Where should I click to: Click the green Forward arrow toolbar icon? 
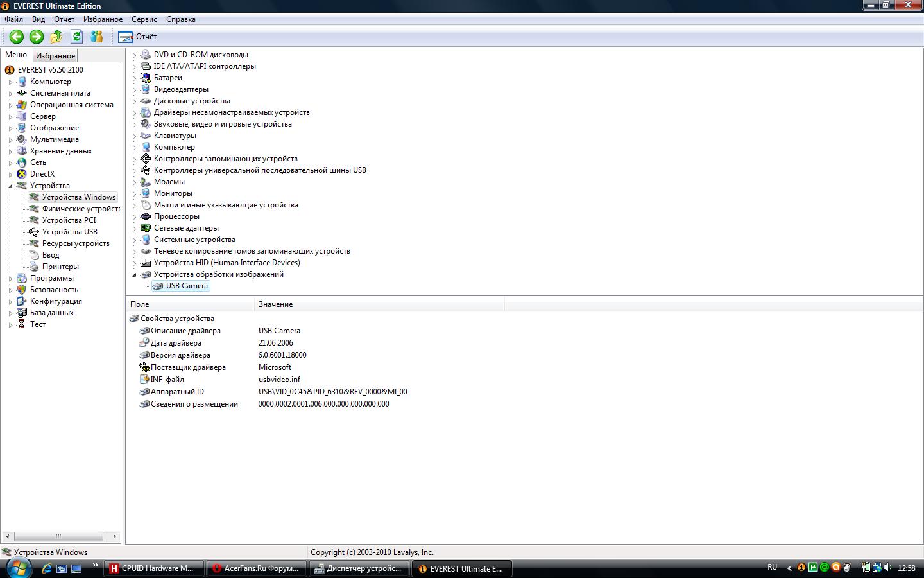click(x=37, y=37)
